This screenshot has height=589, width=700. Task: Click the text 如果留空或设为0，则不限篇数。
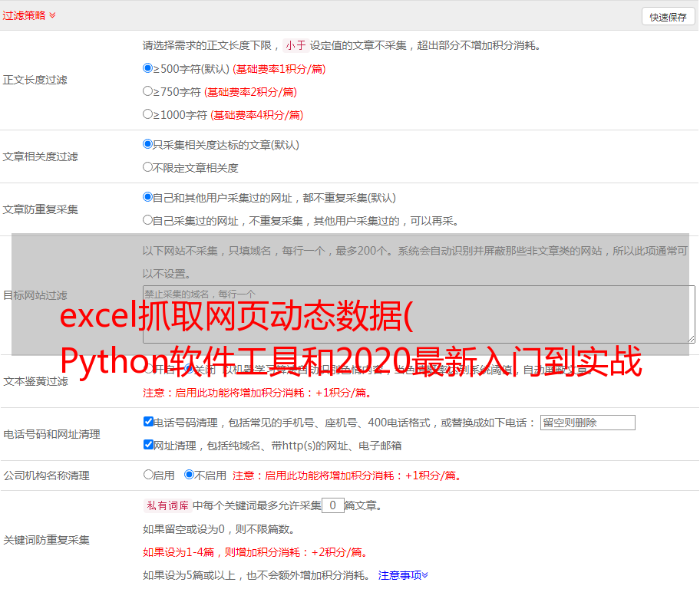tap(219, 530)
